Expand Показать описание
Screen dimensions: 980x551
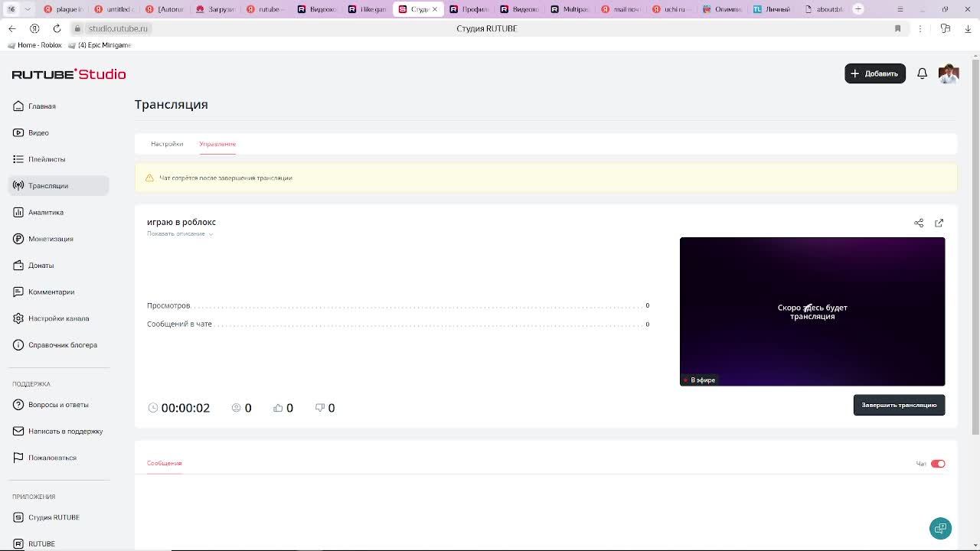(180, 233)
